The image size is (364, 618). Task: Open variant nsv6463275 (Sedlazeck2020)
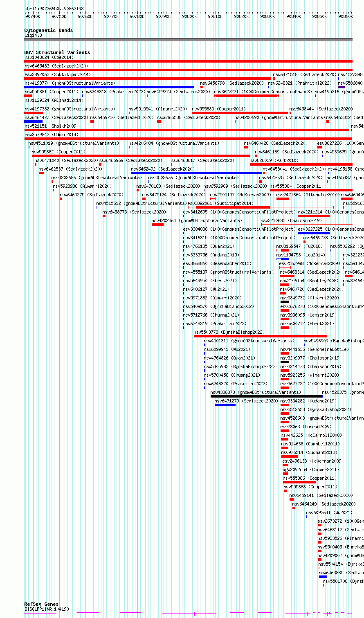(92, 195)
